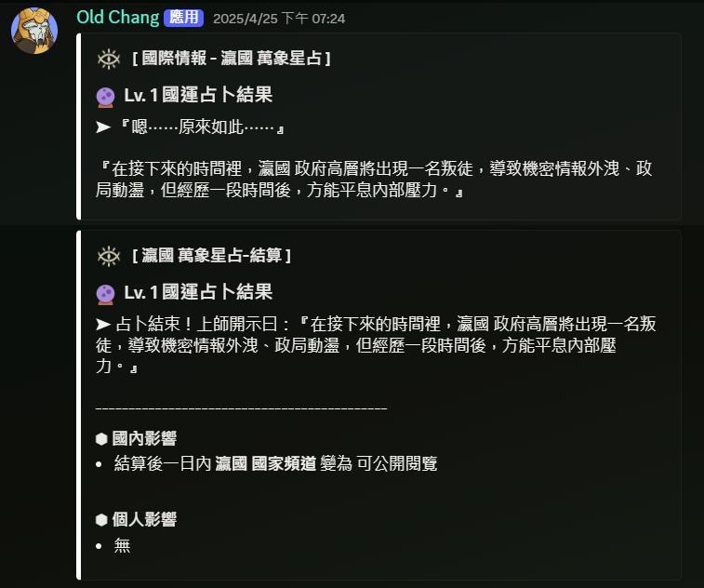This screenshot has height=588, width=704.
Task: Click the message timestamp 2025/4/25 下午 07:24
Action: 279,19
